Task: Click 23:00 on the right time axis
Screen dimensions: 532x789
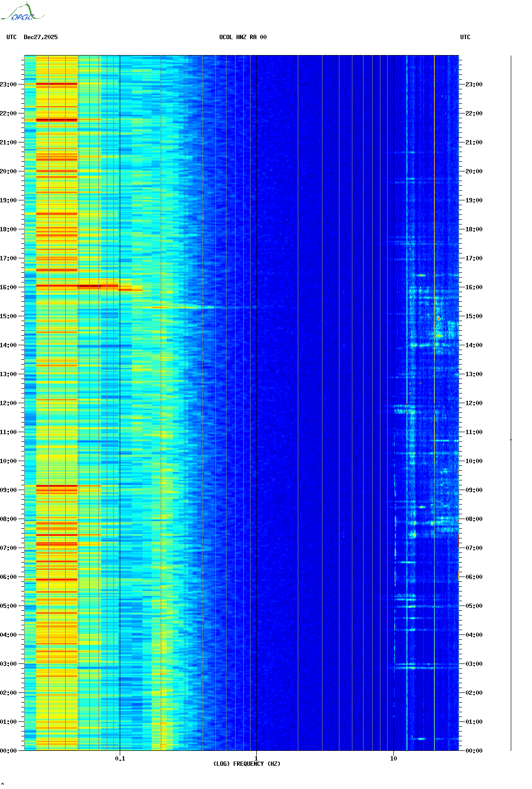Action: [x=474, y=85]
